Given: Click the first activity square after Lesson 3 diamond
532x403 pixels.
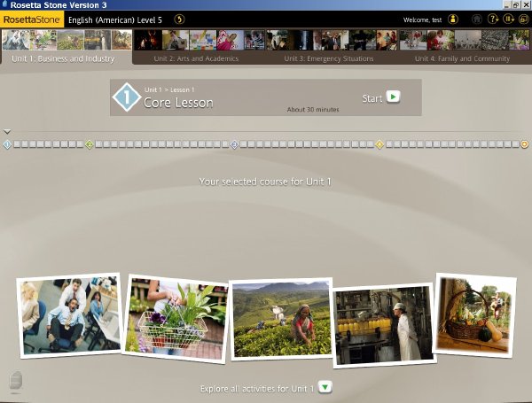Looking at the screenshot, I should 243,144.
